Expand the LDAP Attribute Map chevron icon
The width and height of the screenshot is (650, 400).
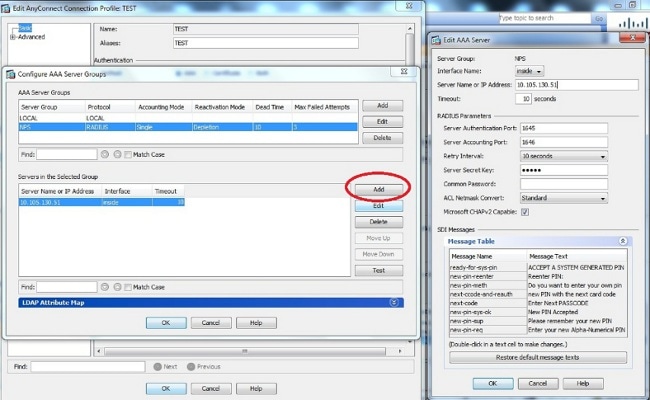394,303
